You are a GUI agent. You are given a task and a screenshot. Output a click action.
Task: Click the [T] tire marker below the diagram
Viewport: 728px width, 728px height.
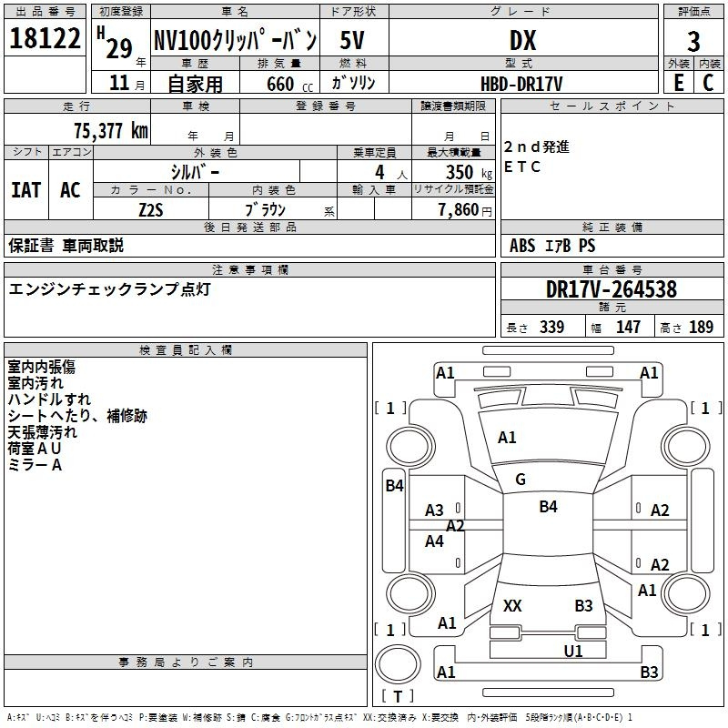[x=398, y=696]
